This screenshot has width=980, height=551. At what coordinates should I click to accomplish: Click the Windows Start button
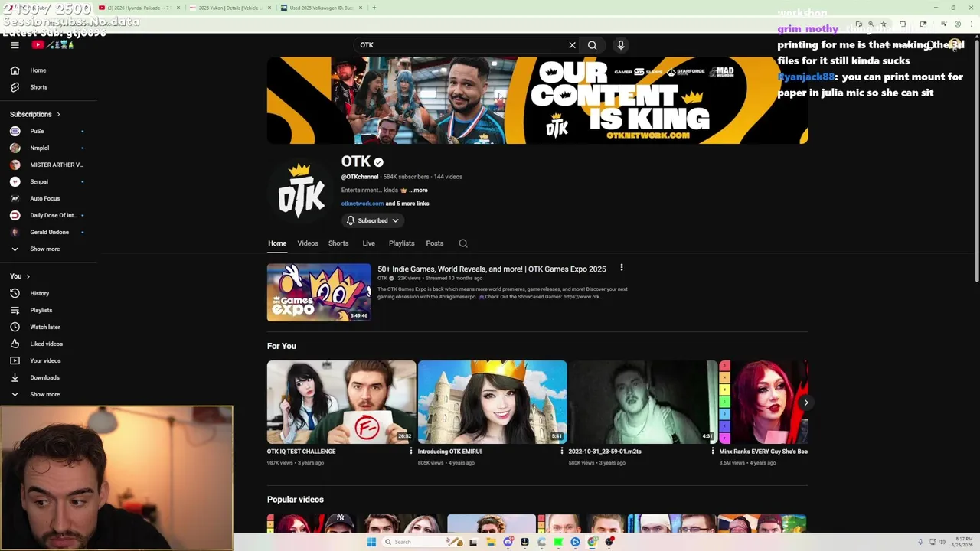coord(371,542)
